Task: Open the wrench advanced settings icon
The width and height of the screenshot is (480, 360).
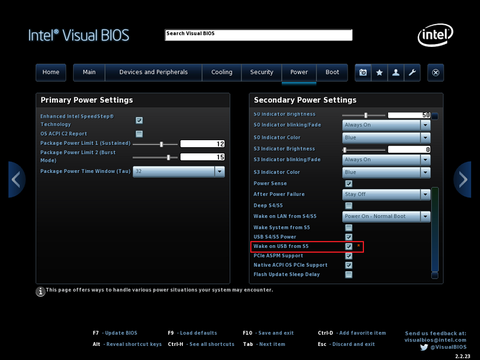Action: click(x=412, y=73)
